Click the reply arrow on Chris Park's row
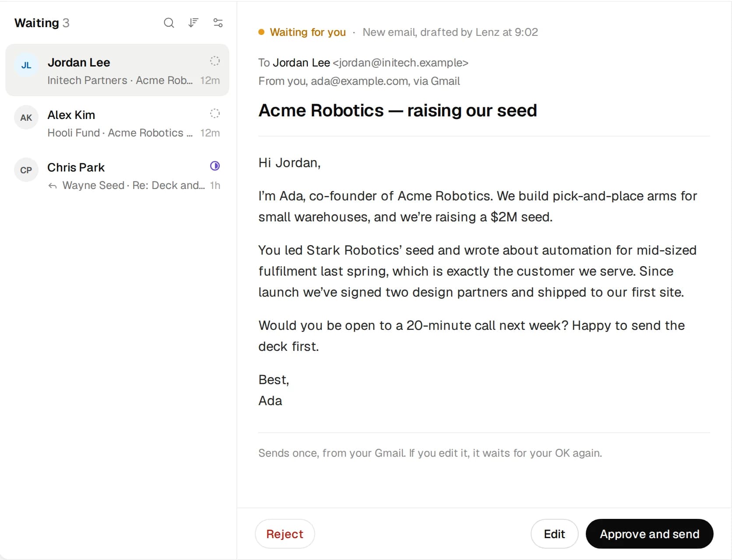The width and height of the screenshot is (732, 560). 53,186
